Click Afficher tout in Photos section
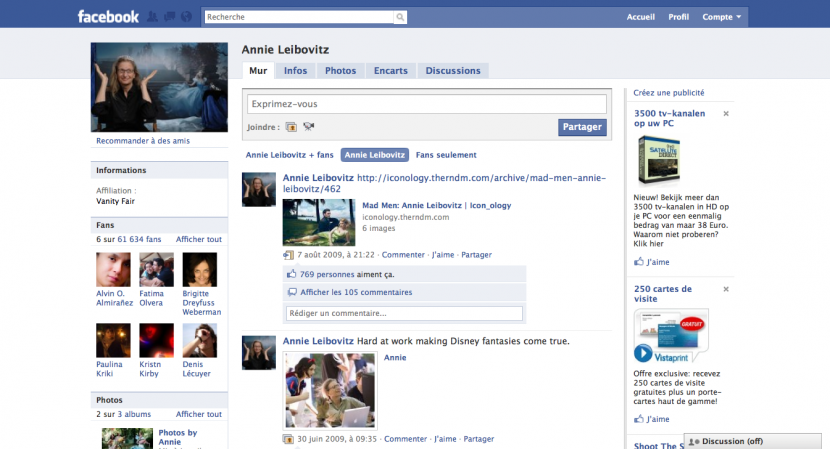 pyautogui.click(x=199, y=414)
